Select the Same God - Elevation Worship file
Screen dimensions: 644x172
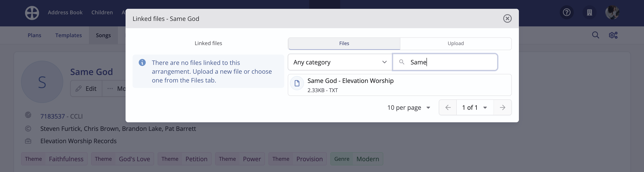[399, 85]
